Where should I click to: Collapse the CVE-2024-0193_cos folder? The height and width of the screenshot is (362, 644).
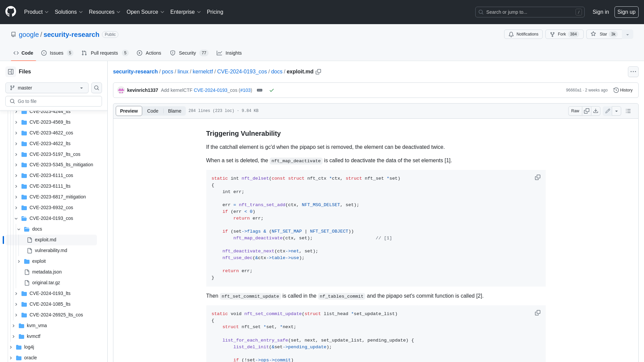pos(16,219)
